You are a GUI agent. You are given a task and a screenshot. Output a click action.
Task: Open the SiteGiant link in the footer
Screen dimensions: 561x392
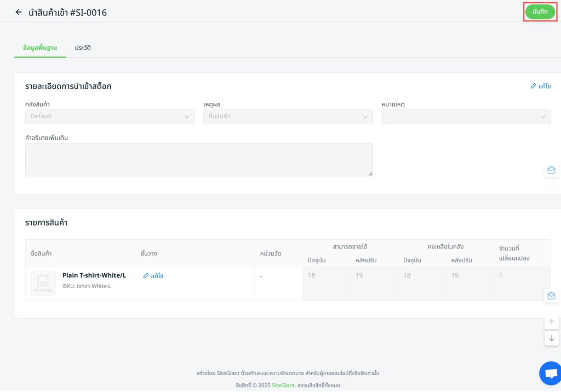[283, 385]
